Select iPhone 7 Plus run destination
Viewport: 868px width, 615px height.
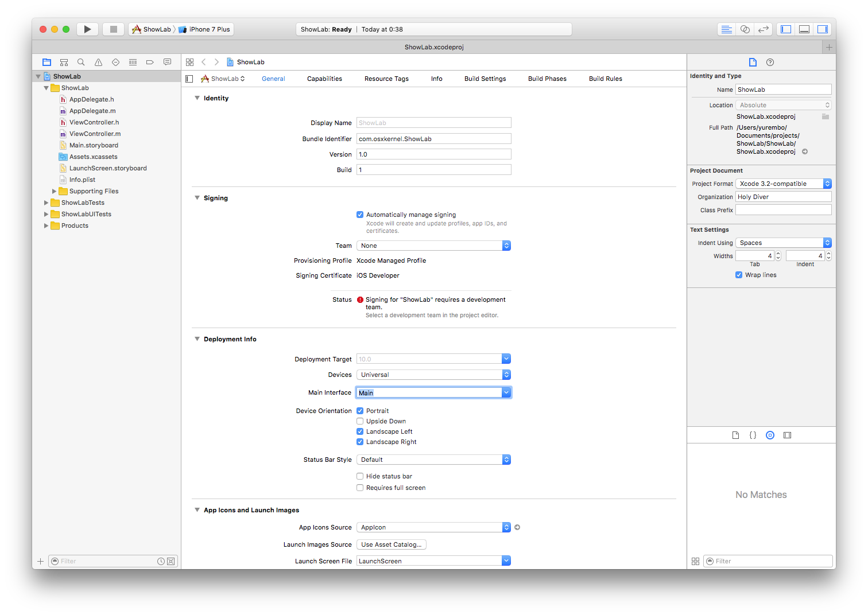tap(205, 29)
